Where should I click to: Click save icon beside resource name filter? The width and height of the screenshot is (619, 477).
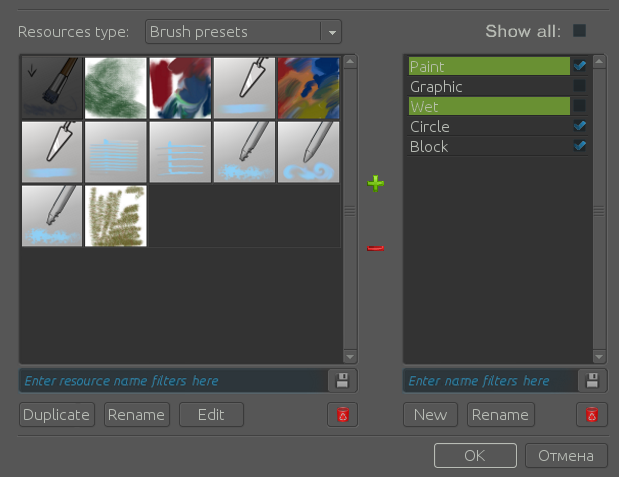pos(342,380)
